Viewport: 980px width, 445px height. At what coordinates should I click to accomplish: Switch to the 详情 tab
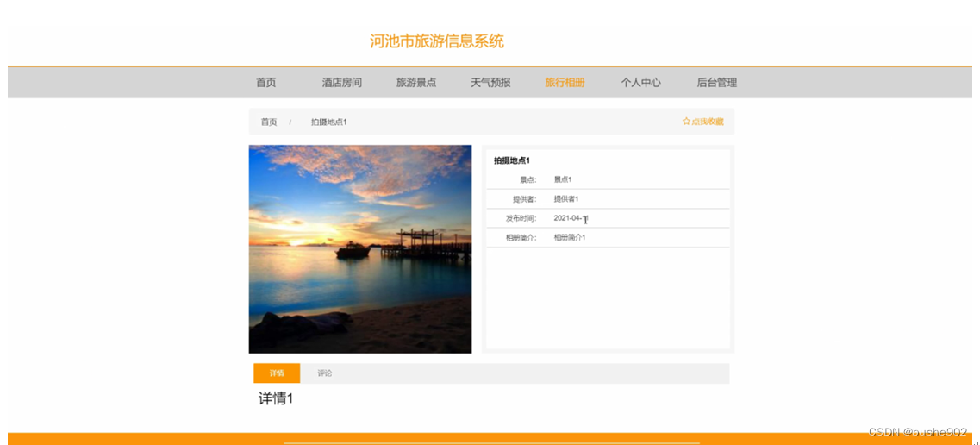click(277, 373)
